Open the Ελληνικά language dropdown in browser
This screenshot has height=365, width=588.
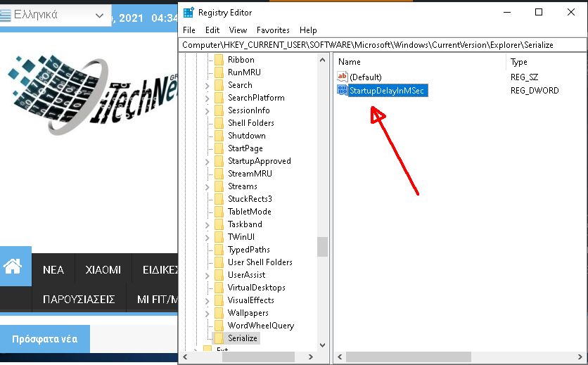56,15
